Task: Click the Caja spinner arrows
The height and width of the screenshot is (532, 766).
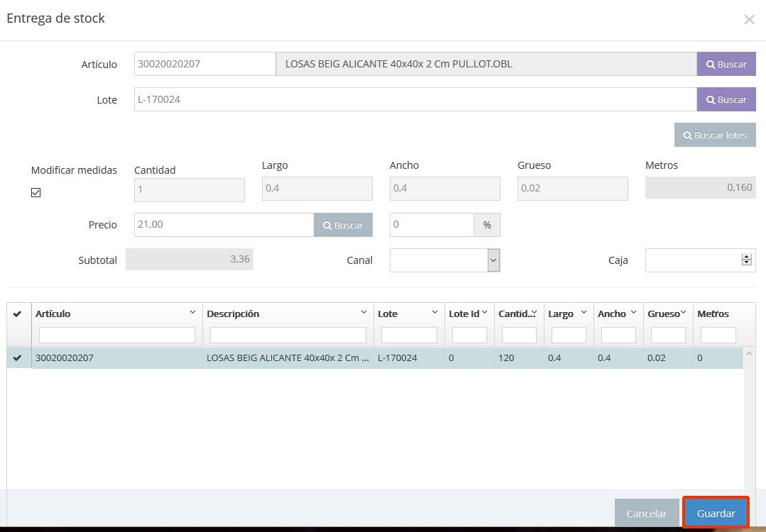Action: tap(746, 260)
